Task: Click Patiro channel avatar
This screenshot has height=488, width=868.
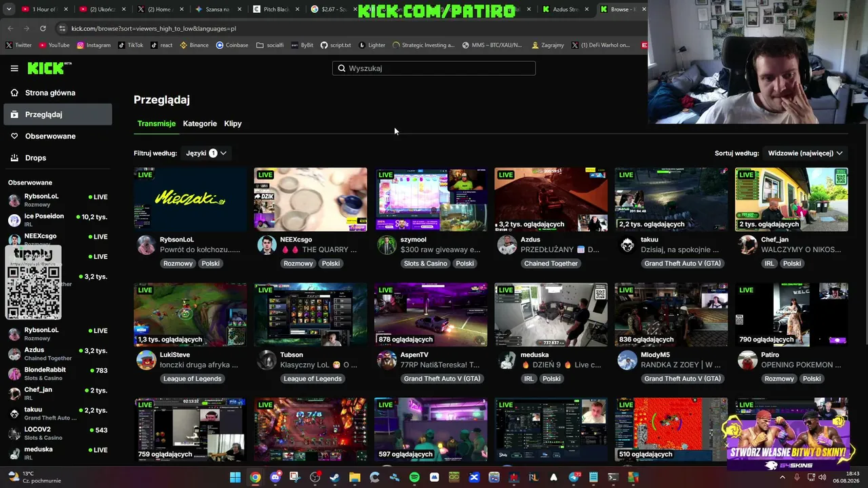Action: coord(747,361)
